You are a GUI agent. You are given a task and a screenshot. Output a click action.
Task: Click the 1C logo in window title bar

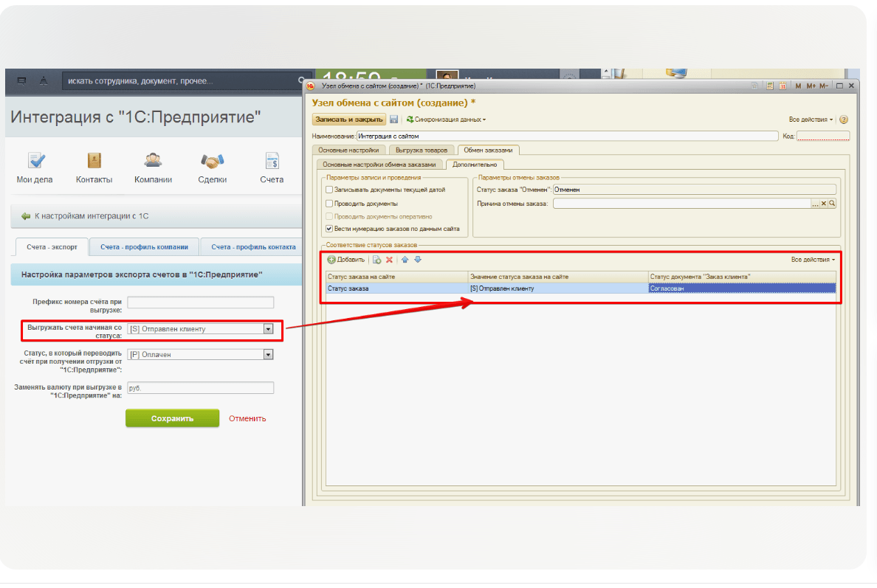(310, 86)
